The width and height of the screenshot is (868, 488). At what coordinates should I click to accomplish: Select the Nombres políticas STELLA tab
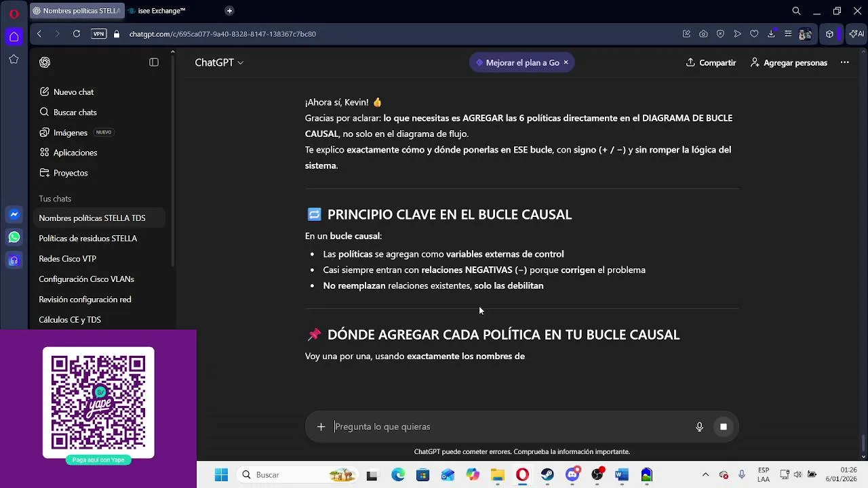[76, 11]
